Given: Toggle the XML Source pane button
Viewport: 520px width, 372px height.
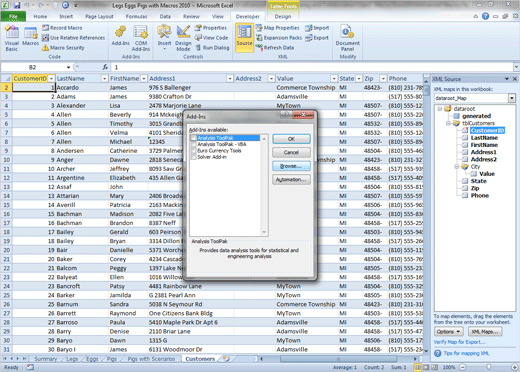Looking at the screenshot, I should point(244,37).
